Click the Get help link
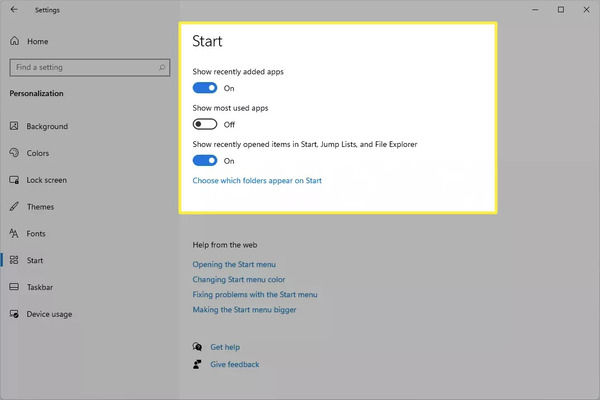Screen dimensions: 600x400 pyautogui.click(x=225, y=347)
